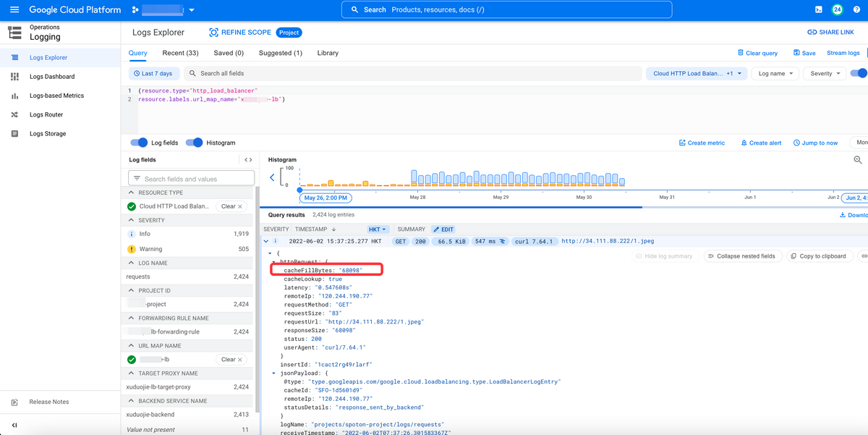Click the Jun 2 histogram end handle
868x435 pixels.
click(854, 198)
